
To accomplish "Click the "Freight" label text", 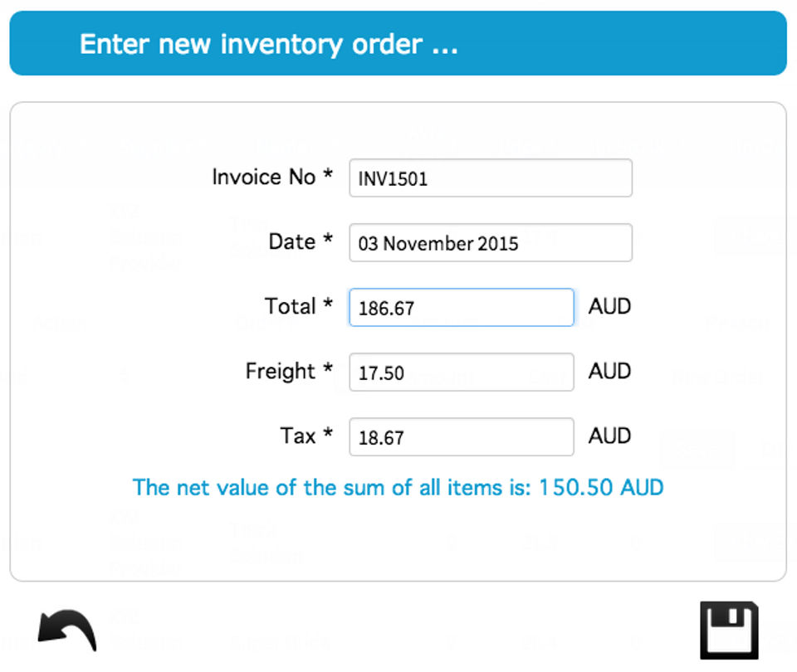I will [x=280, y=372].
